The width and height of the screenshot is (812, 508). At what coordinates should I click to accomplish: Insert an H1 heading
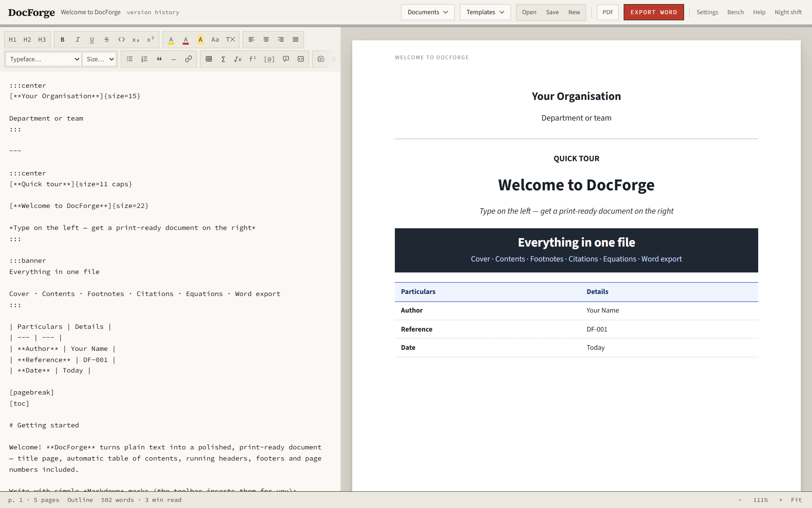click(x=13, y=40)
